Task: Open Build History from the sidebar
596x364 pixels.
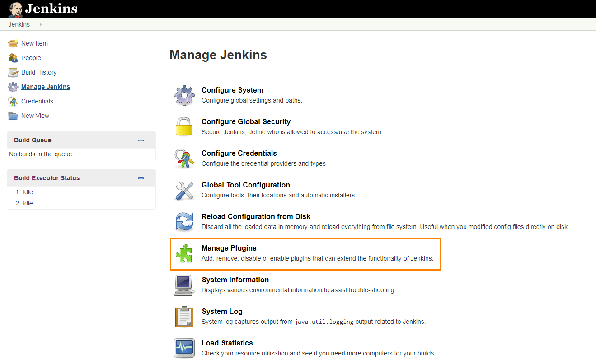Action: (x=38, y=72)
